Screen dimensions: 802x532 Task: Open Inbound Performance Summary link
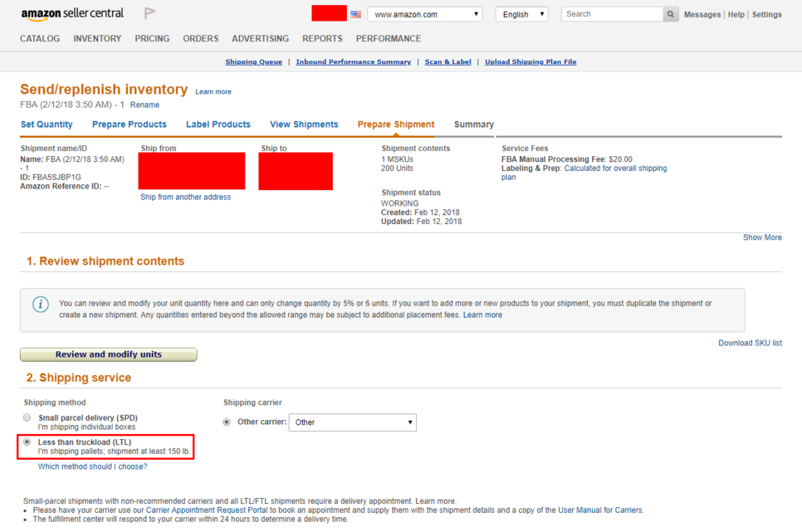pyautogui.click(x=354, y=62)
